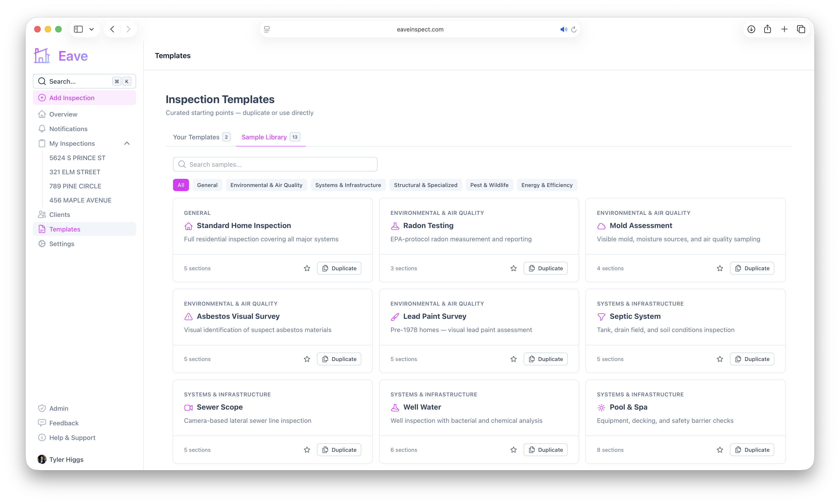Image resolution: width=840 pixels, height=504 pixels.
Task: Go to the Clients page
Action: (84, 214)
